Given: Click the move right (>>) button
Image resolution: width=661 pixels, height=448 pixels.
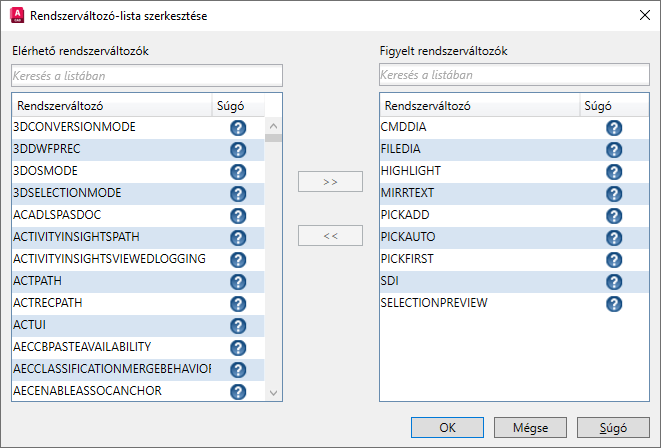Looking at the screenshot, I should click(331, 180).
